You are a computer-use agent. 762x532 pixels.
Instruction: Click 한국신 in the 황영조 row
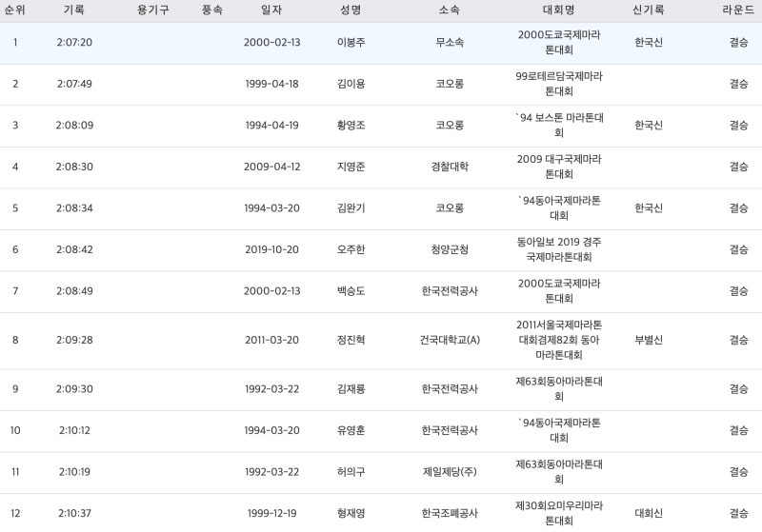649,126
